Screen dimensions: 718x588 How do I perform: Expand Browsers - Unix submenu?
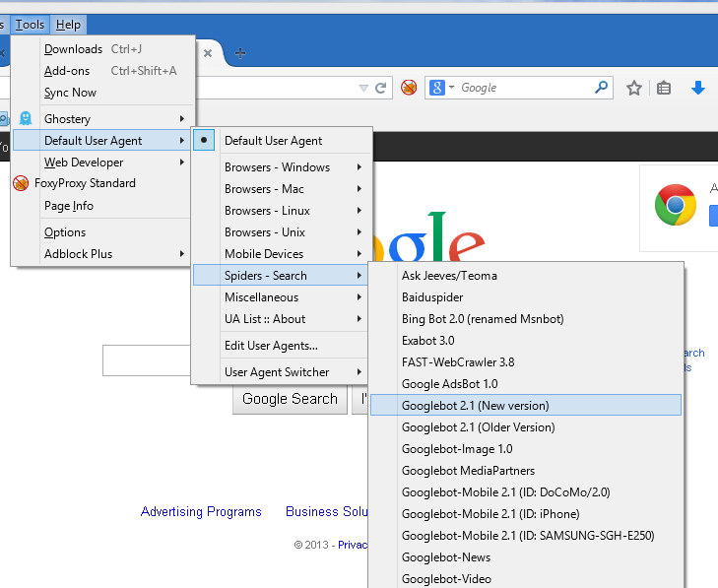[x=359, y=232]
